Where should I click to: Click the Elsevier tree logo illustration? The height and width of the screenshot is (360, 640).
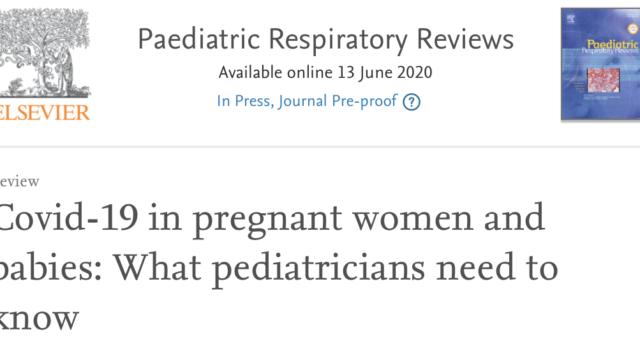click(44, 53)
